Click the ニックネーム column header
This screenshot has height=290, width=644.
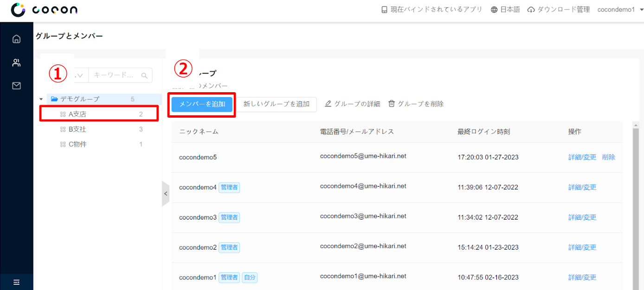pyautogui.click(x=199, y=132)
